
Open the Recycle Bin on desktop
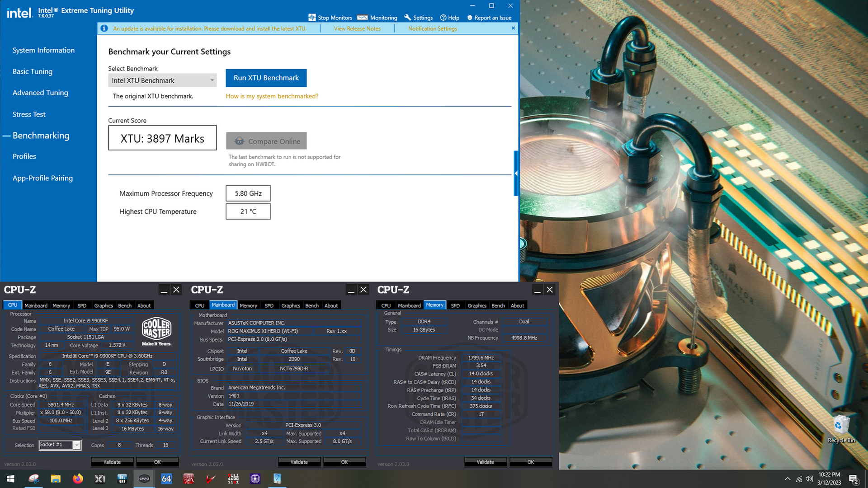pyautogui.click(x=841, y=429)
